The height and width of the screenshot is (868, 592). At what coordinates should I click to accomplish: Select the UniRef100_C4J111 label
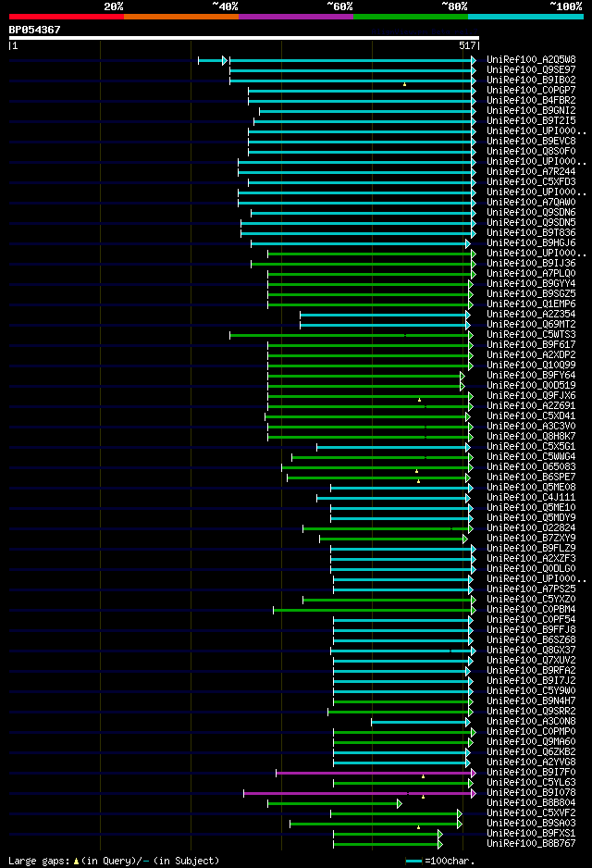click(x=531, y=497)
